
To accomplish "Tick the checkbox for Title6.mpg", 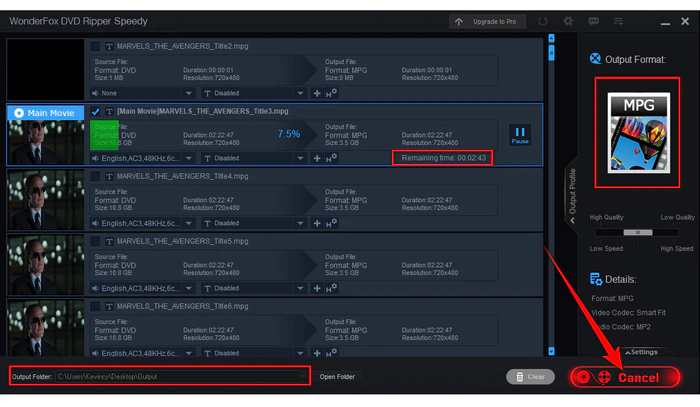I will 95,306.
